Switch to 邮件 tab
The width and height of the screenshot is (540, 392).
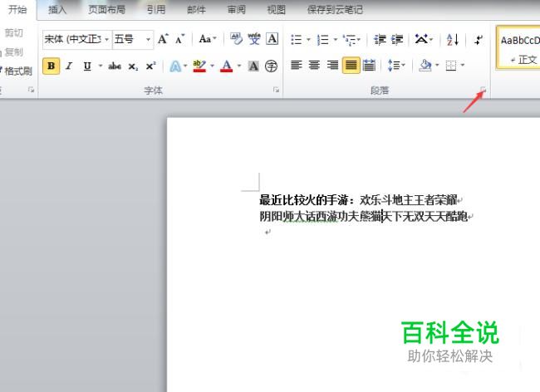click(x=196, y=10)
